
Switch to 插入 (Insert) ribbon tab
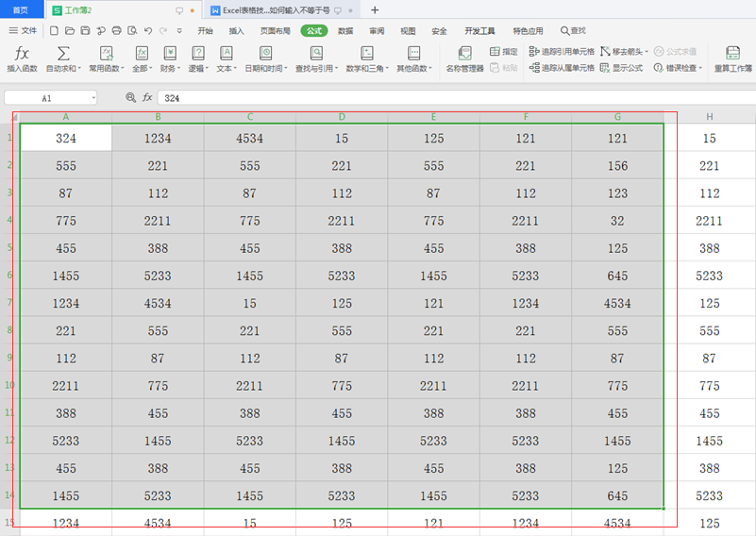(236, 31)
